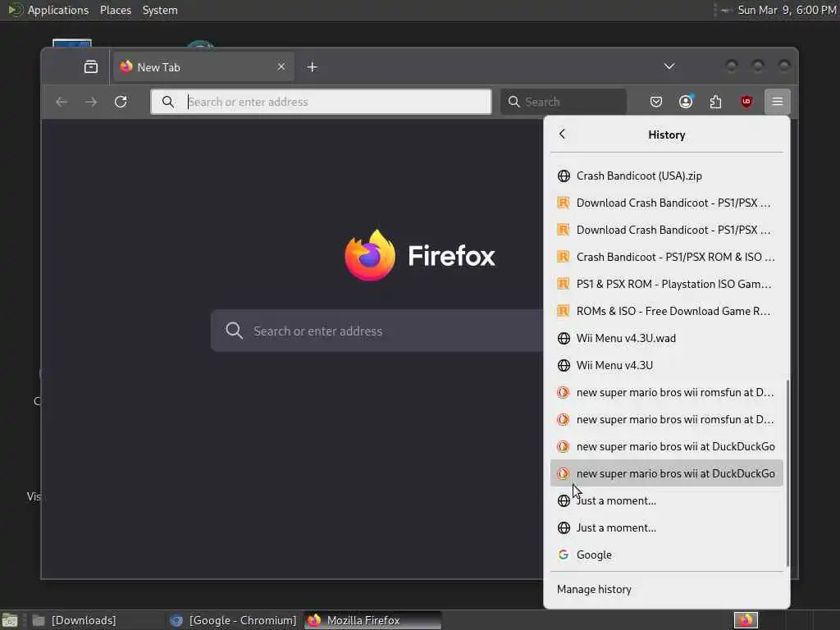Screen dimensions: 840x630
Task: Click the folder icon of Downloads taskbar item
Action: 39,620
